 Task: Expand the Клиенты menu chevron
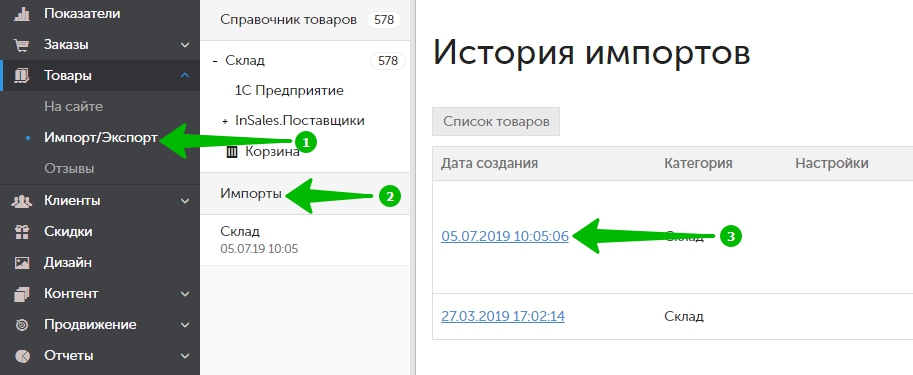coord(185,201)
